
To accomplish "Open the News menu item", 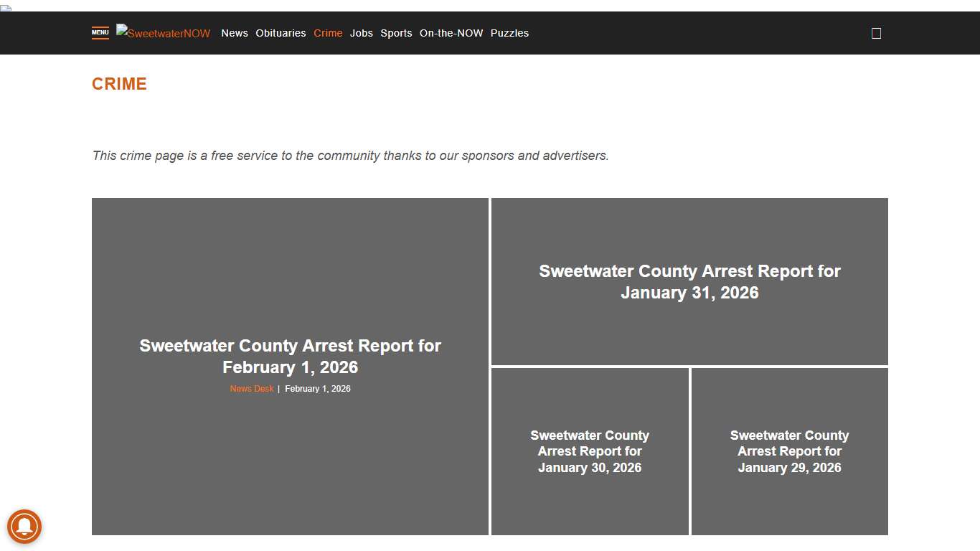I will point(235,33).
